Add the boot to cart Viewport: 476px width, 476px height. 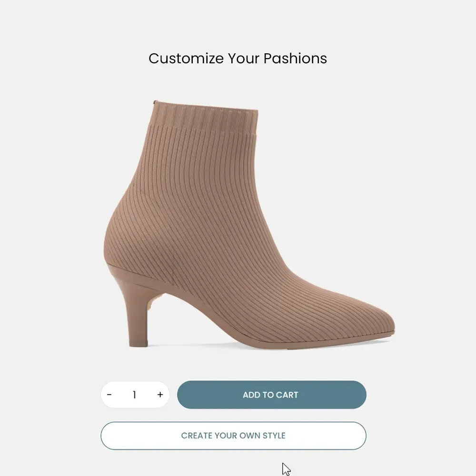point(272,395)
